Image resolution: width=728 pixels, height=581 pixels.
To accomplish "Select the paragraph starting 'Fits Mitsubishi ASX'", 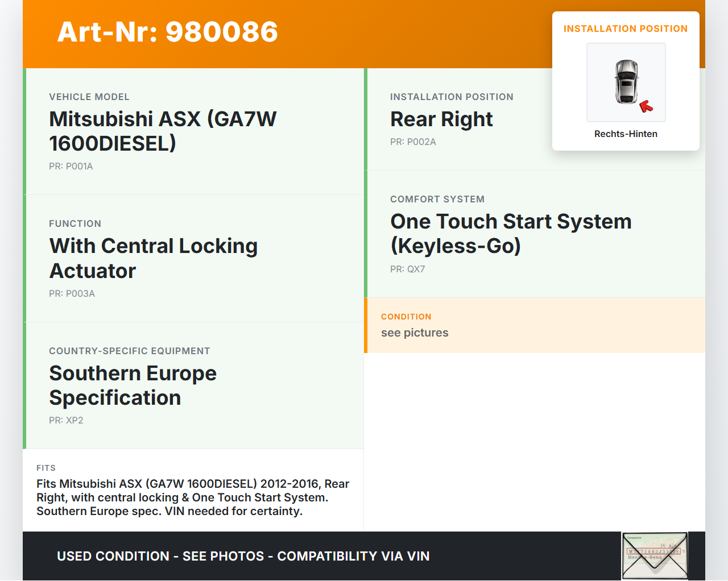I will (x=193, y=497).
